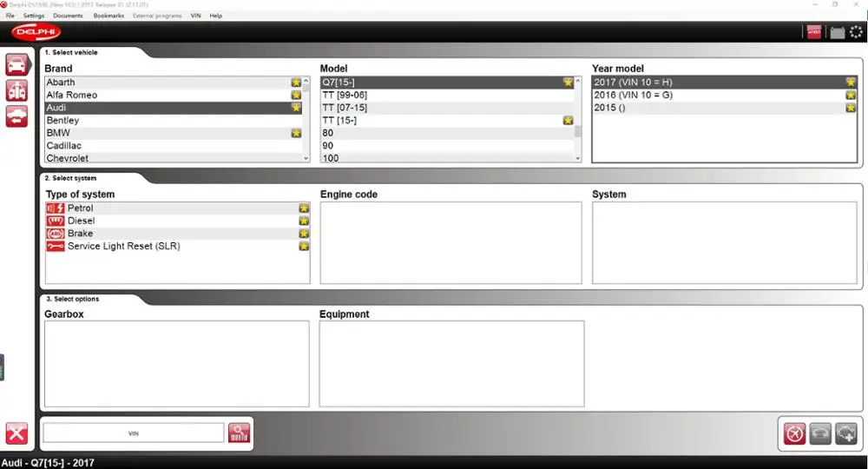868x469 pixels.
Task: Click the Delphi logo
Action: click(36, 32)
